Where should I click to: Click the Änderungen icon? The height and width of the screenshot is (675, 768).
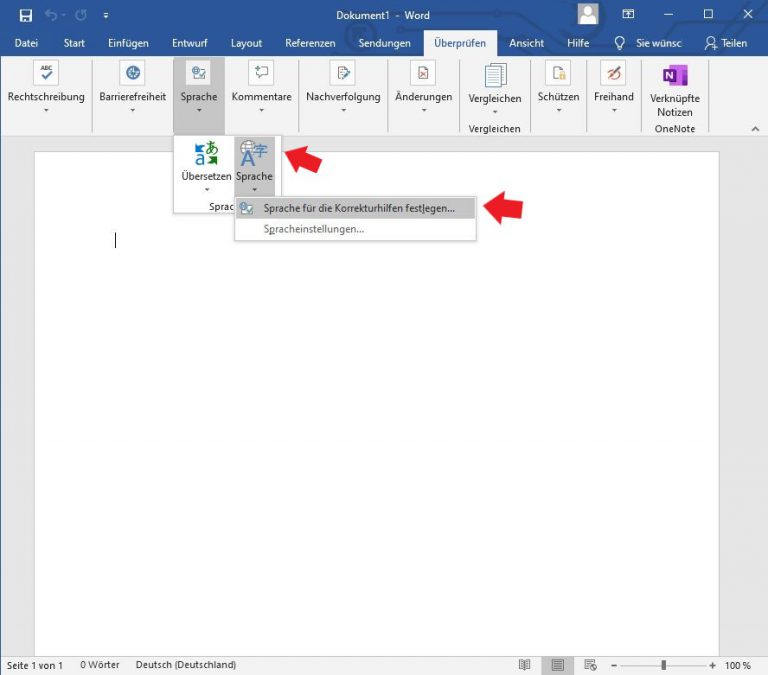tap(424, 72)
